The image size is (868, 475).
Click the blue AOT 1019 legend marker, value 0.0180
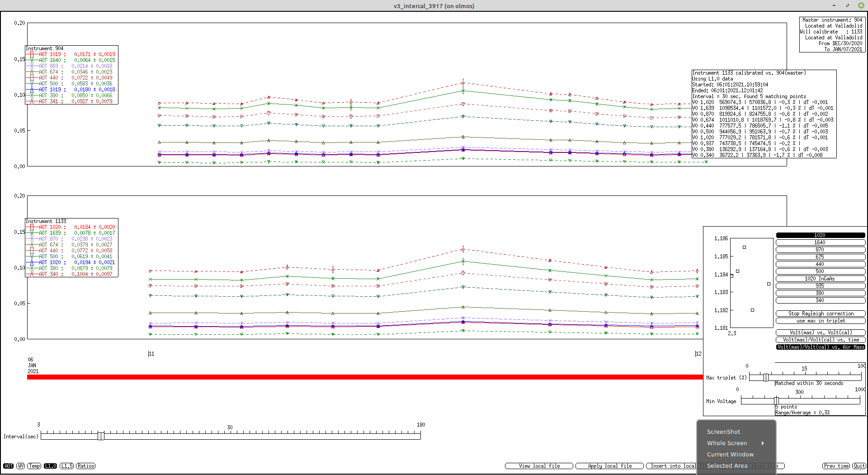pos(32,90)
